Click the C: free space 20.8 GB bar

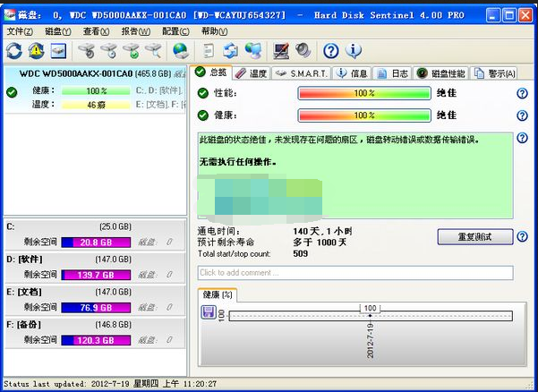pyautogui.click(x=96, y=243)
